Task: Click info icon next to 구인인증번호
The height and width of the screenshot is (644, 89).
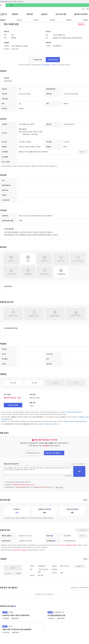Action: point(54,541)
